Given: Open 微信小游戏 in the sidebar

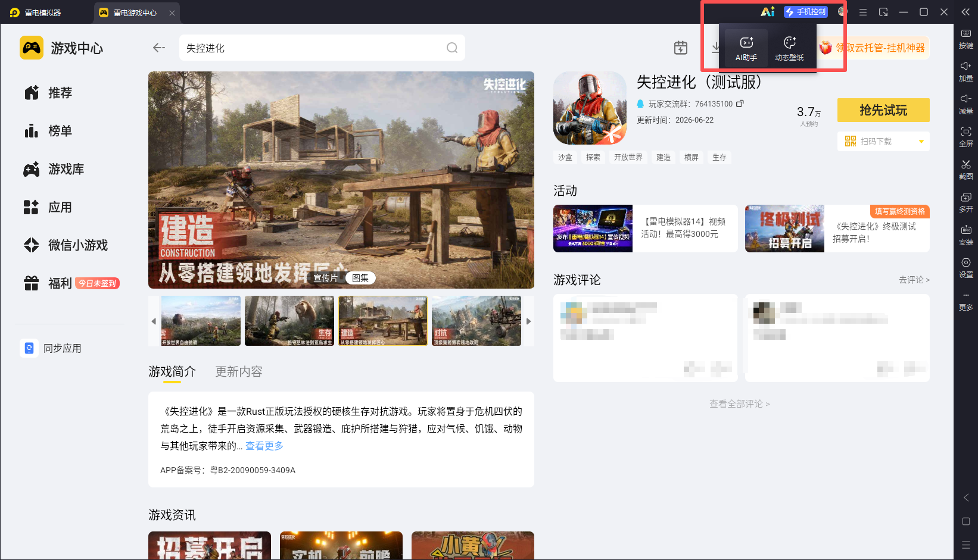Looking at the screenshot, I should tap(66, 245).
